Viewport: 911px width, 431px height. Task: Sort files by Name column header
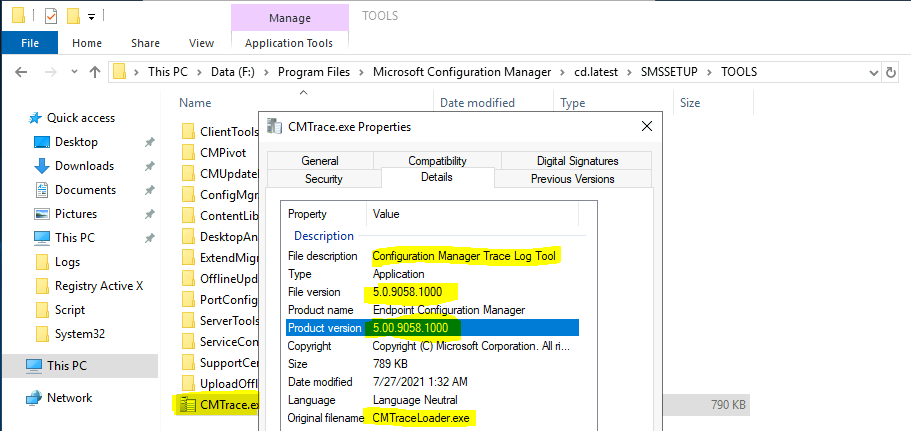[195, 103]
